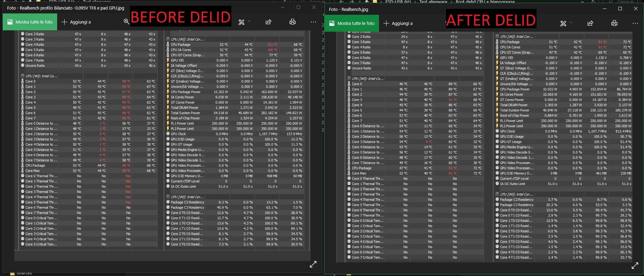644x276 pixels.
Task: Open the three-dots more menu in the right Photos window
Action: point(635,23)
